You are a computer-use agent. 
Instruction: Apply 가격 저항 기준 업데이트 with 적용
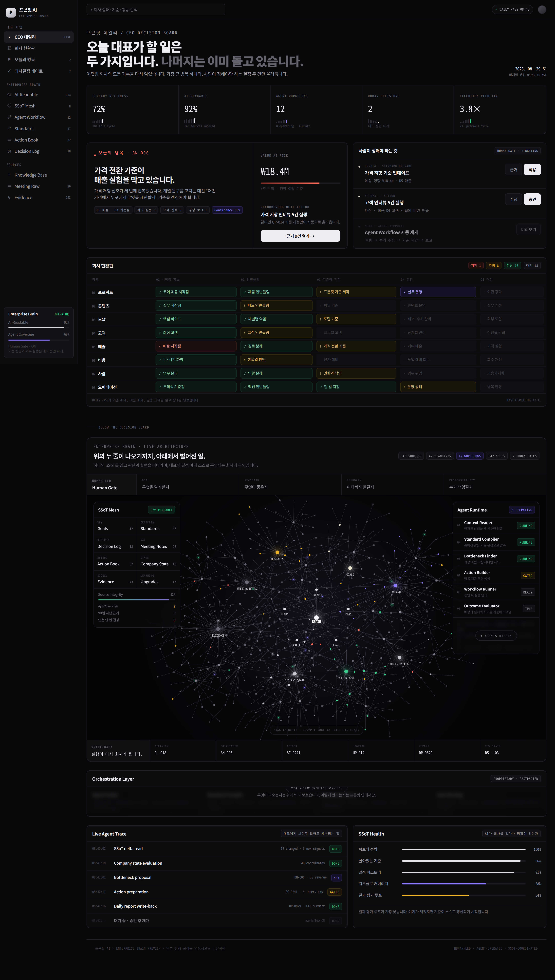click(x=532, y=170)
